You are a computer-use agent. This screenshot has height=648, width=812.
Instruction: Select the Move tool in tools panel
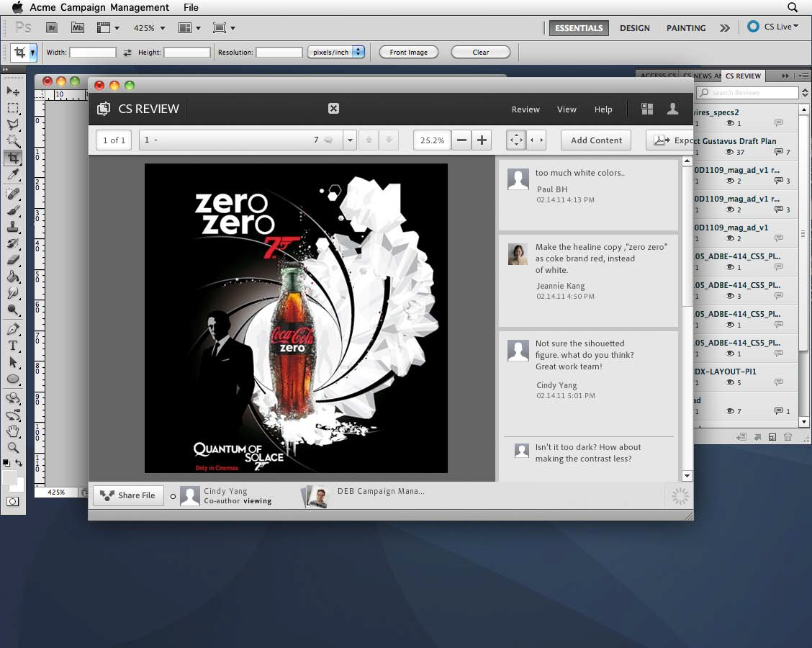(x=13, y=91)
